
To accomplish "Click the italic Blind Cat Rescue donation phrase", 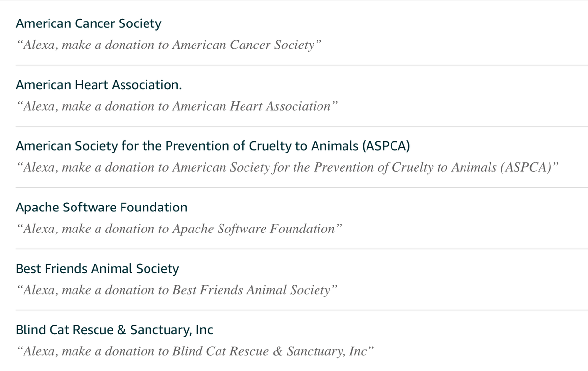I will coord(196,351).
